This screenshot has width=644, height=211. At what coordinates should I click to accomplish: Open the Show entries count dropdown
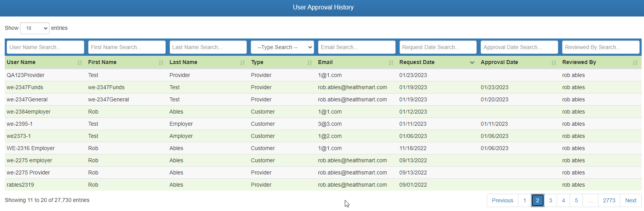click(35, 28)
